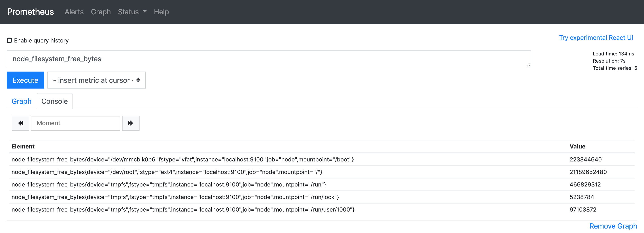Image resolution: width=644 pixels, height=233 pixels.
Task: Select the /run/lock mountpoint element row
Action: click(x=322, y=197)
